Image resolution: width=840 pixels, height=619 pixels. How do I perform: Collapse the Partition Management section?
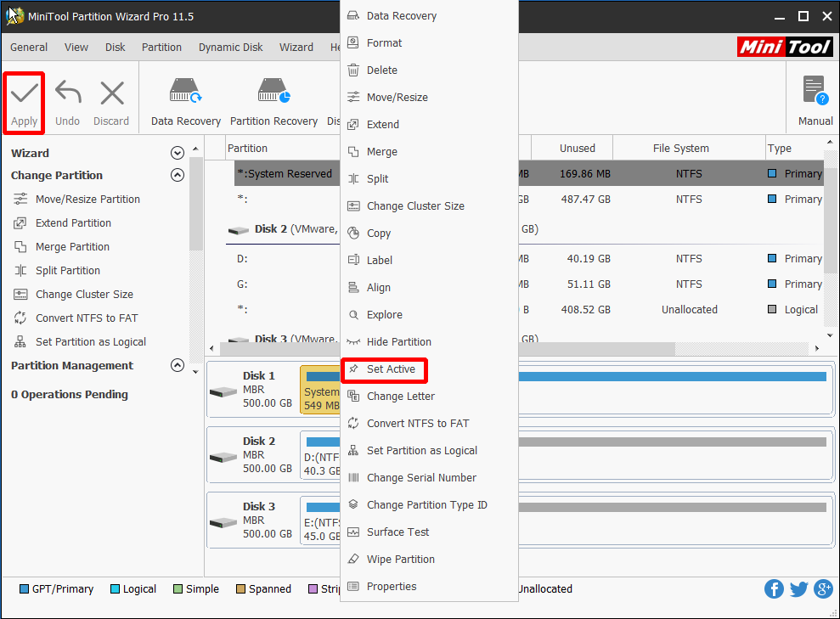coord(178,365)
